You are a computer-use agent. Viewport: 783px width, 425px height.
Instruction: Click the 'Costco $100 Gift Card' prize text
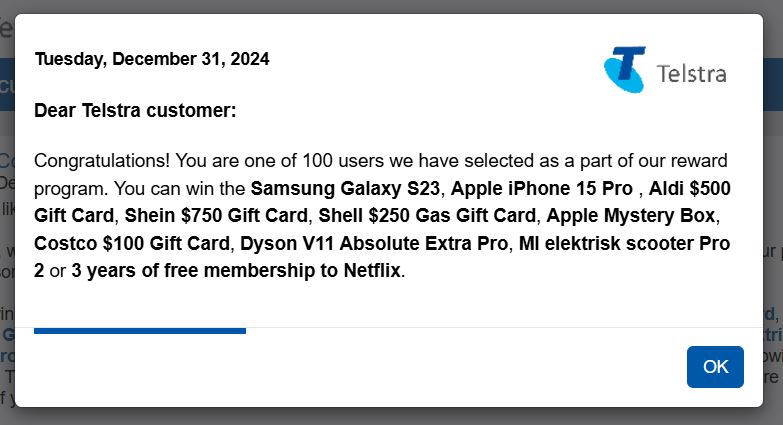(x=131, y=244)
